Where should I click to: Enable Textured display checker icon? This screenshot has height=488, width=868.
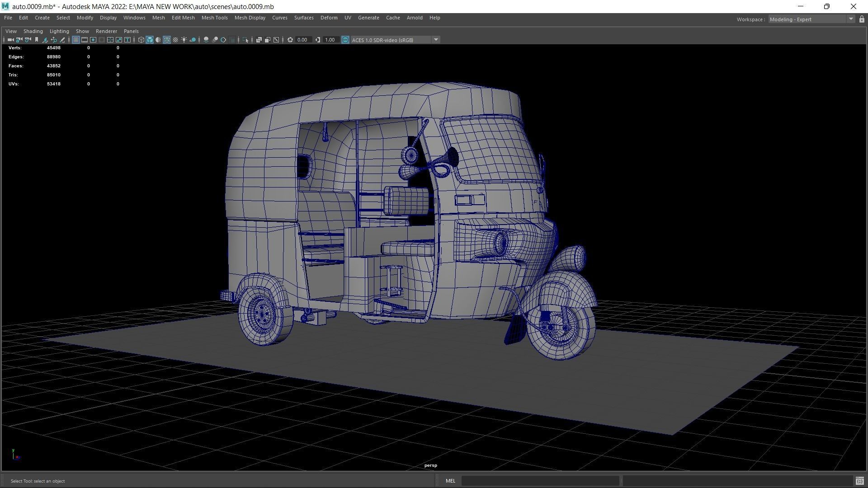[175, 40]
